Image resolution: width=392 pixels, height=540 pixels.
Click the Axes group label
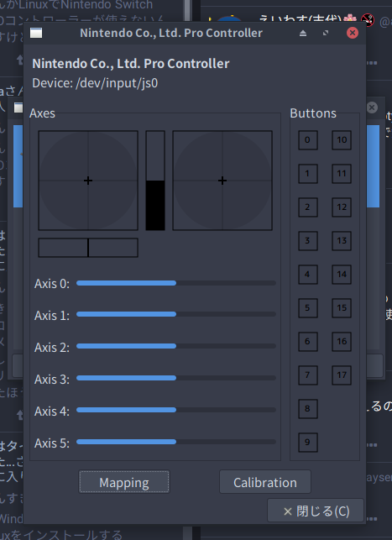(42, 113)
